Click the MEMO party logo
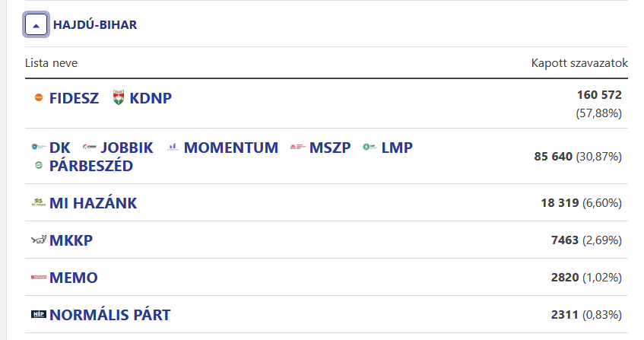The image size is (644, 340). point(38,278)
